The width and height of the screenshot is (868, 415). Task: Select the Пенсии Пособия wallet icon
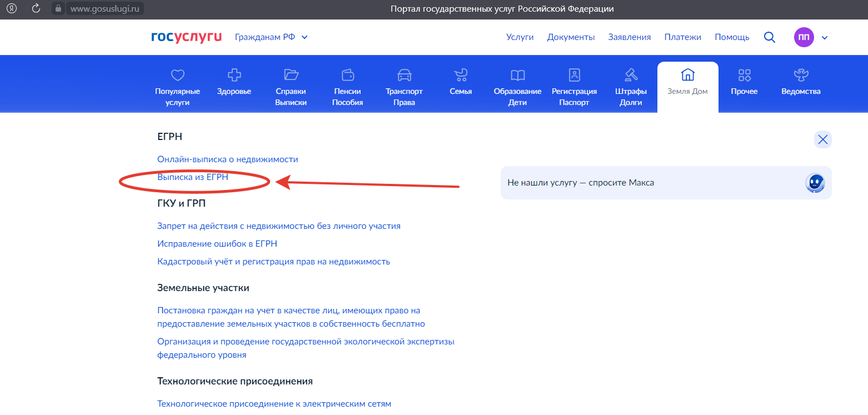pos(348,75)
